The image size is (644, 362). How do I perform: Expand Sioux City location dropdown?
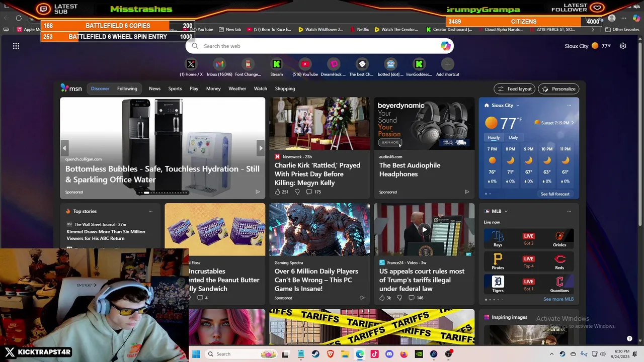(518, 106)
